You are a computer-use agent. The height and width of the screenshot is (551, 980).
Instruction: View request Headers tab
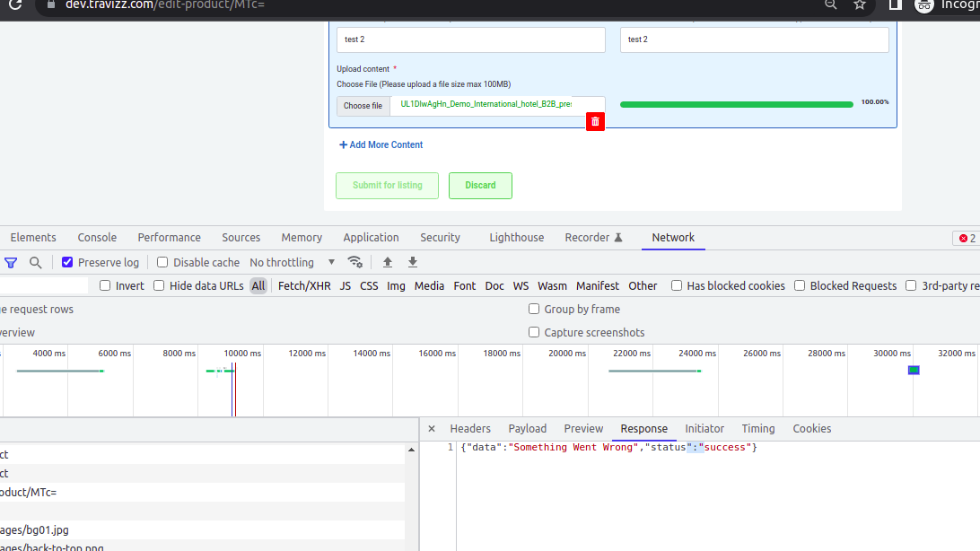tap(470, 429)
